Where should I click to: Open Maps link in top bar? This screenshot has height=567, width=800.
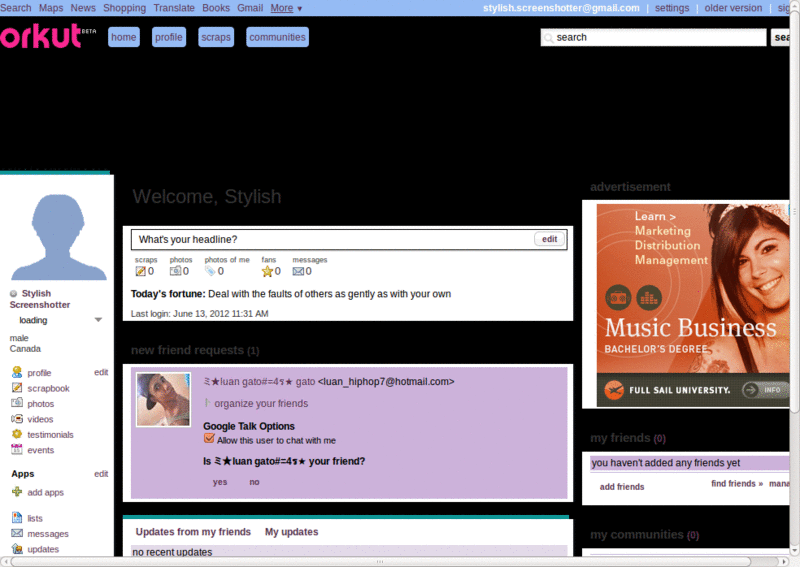[x=51, y=8]
